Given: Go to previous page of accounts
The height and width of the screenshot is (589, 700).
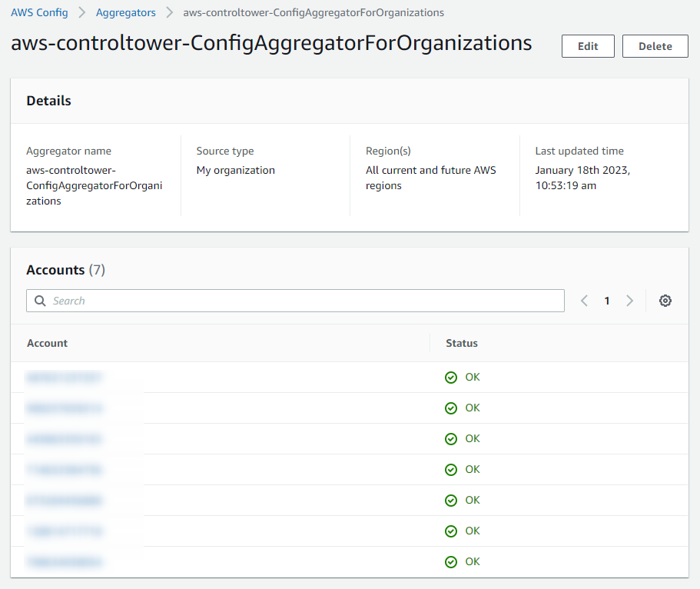Looking at the screenshot, I should click(x=584, y=301).
